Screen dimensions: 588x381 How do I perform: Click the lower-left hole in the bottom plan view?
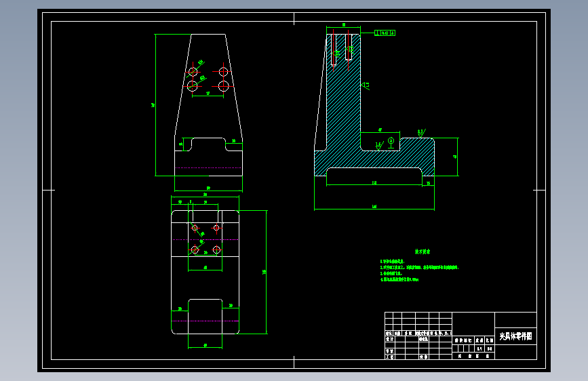click(195, 249)
